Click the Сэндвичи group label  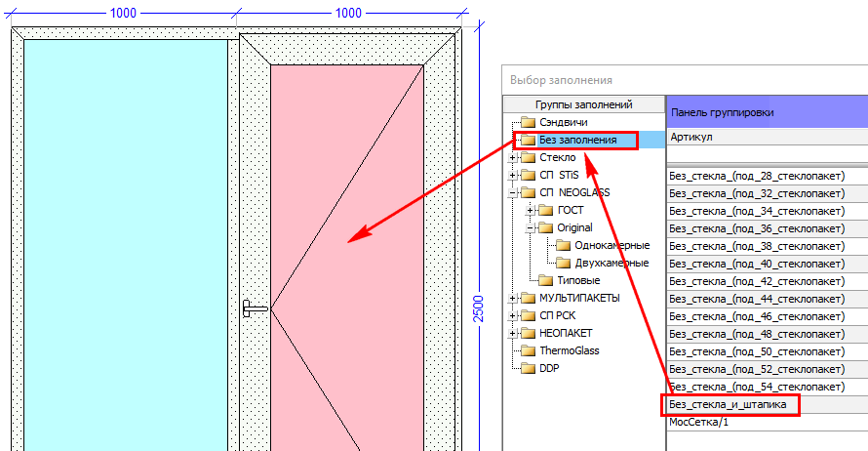point(564,122)
